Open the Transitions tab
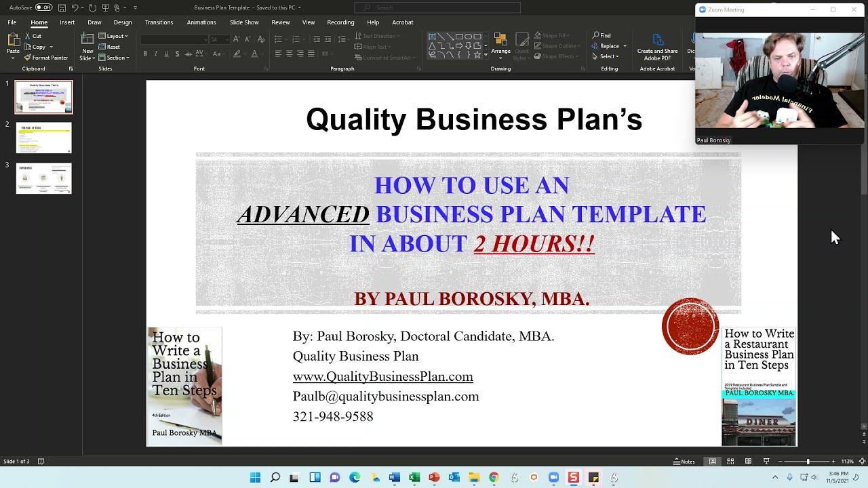The image size is (868, 488). point(159,22)
